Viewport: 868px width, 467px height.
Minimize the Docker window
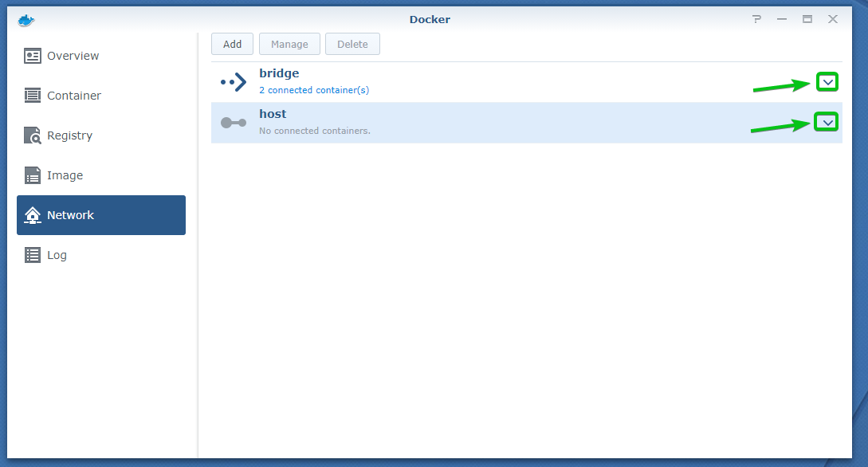pyautogui.click(x=782, y=19)
